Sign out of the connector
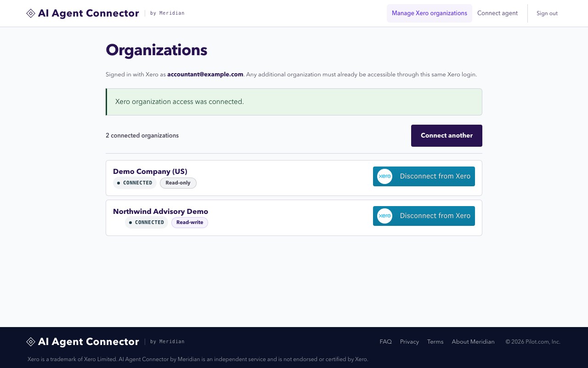Viewport: 588px width, 368px height. (x=547, y=13)
